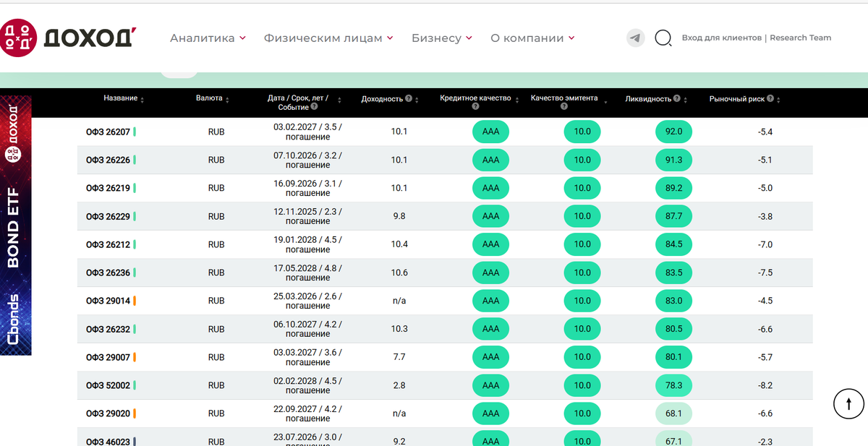Click the ДОХОДЪ logo
The width and height of the screenshot is (868, 446).
point(67,38)
